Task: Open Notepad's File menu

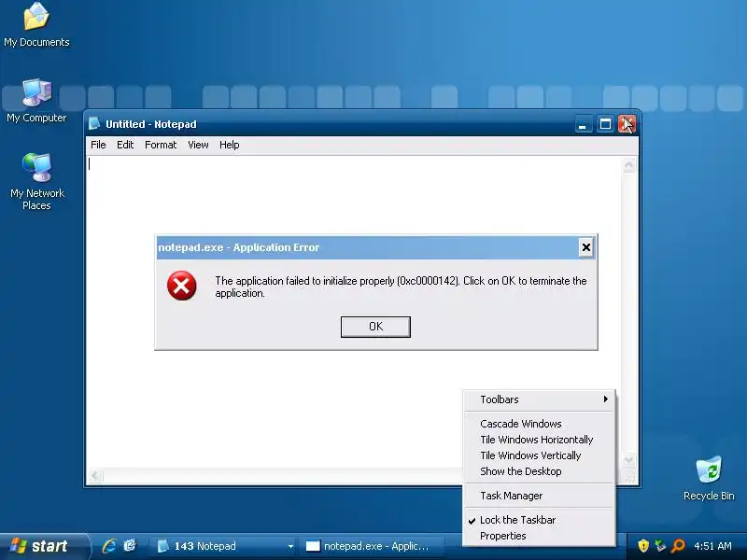Action: pos(98,145)
